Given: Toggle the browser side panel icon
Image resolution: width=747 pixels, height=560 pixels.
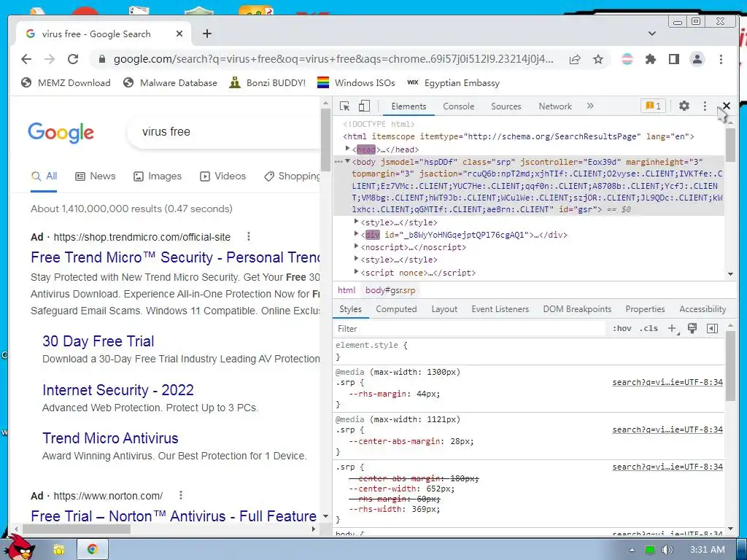Looking at the screenshot, I should (x=673, y=59).
